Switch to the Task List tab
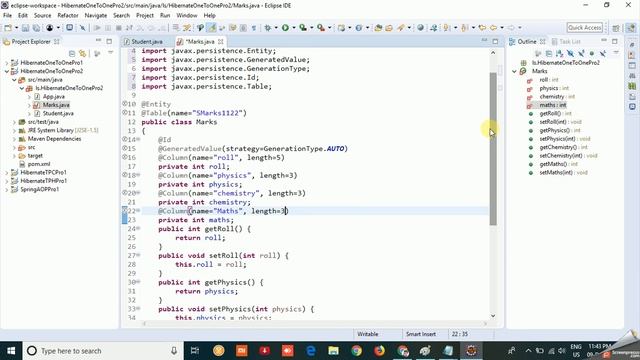This screenshot has height=360, width=640. pyautogui.click(x=566, y=42)
